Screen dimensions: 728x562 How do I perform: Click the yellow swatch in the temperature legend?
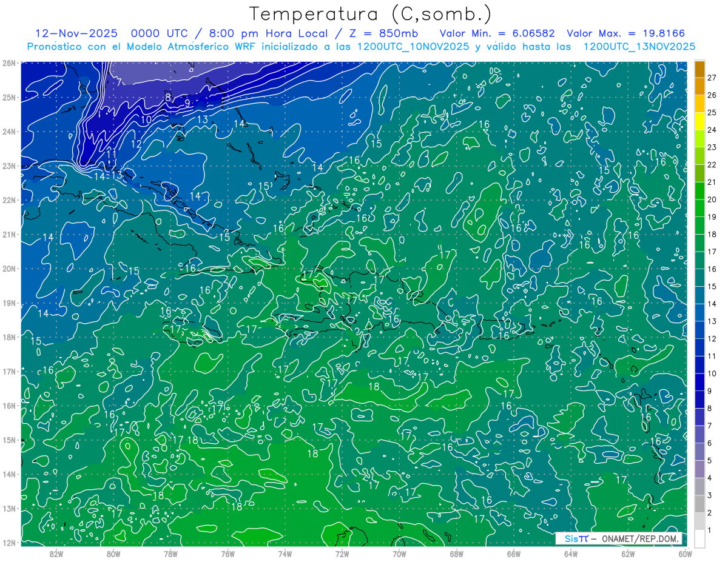(x=699, y=122)
